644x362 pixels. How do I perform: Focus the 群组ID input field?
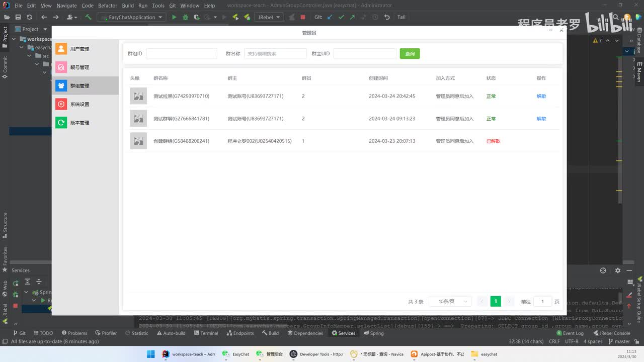pyautogui.click(x=182, y=54)
